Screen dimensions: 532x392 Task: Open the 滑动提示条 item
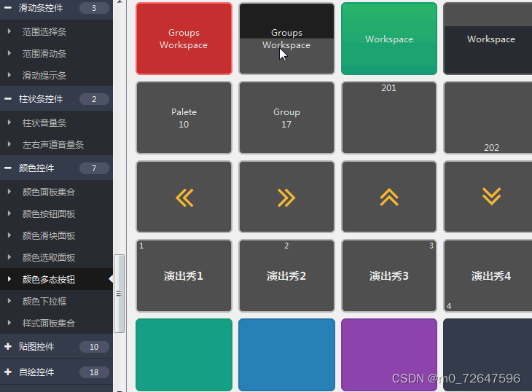click(56, 75)
